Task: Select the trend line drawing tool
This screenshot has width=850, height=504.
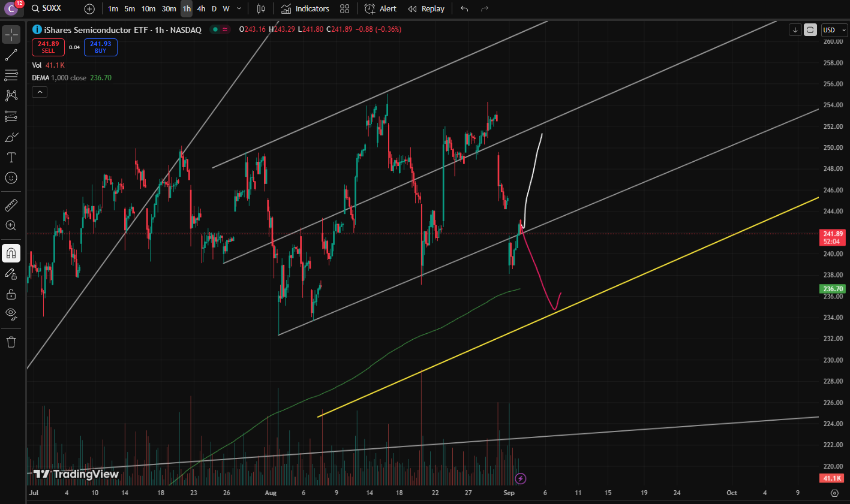Action: 11,55
